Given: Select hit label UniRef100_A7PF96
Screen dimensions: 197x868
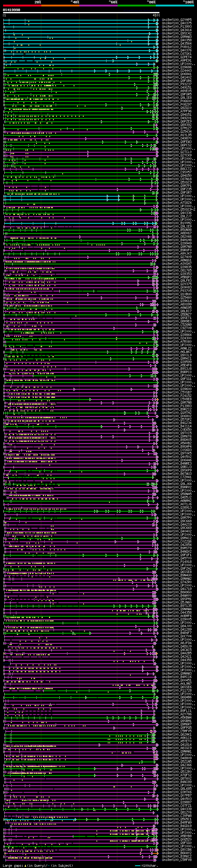Looking at the screenshot, I should pos(177,111).
